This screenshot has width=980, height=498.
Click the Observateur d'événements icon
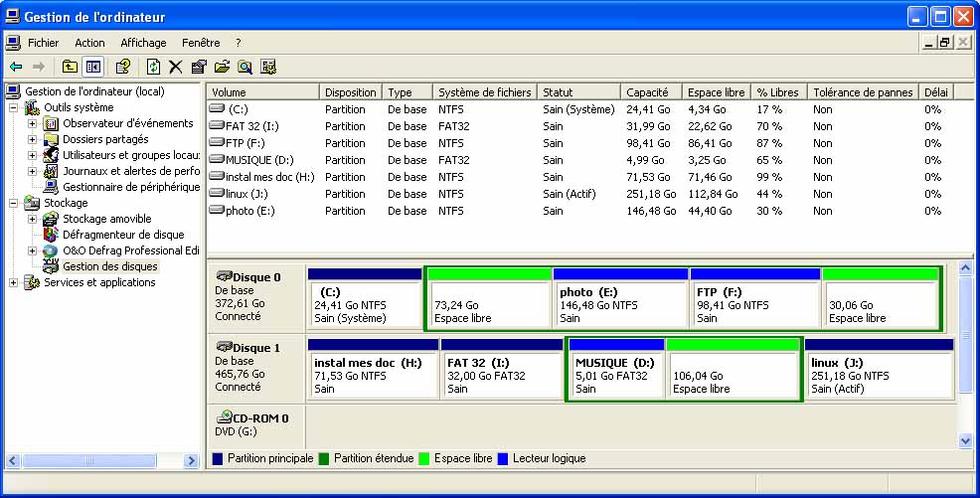tap(51, 123)
